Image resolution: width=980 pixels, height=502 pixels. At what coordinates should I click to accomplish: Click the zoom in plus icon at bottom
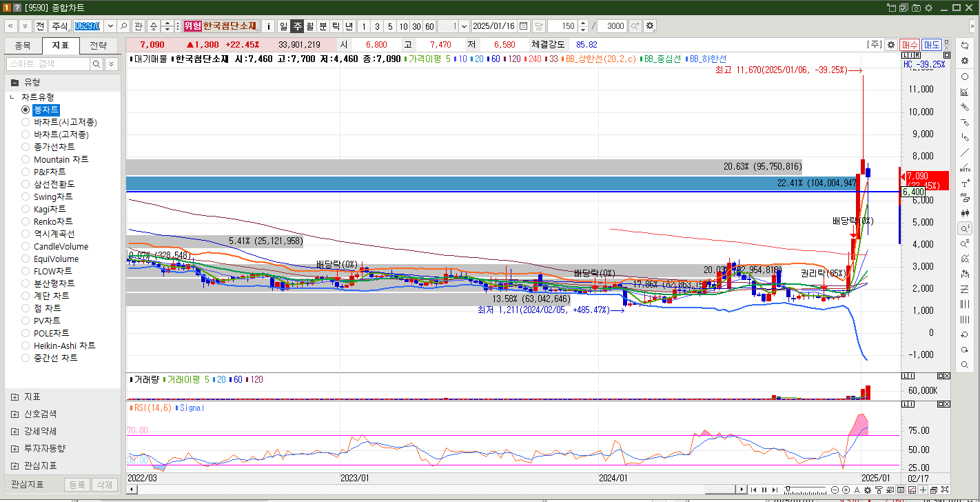point(846,490)
